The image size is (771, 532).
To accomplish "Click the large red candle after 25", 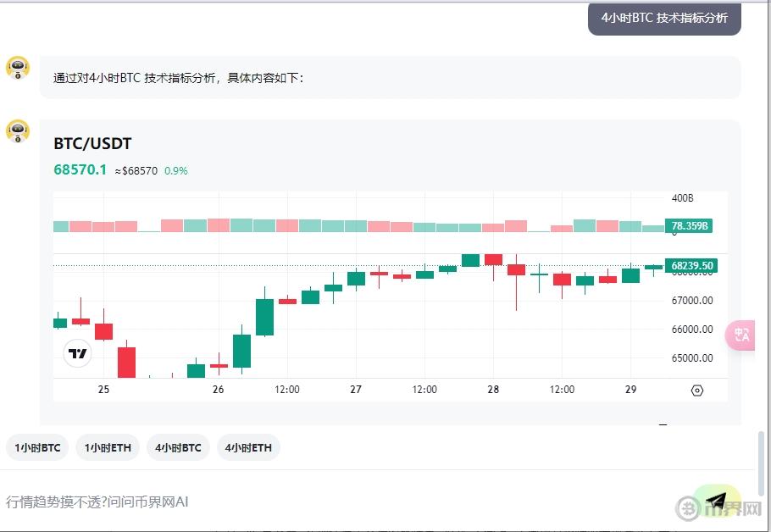I will coord(126,362).
